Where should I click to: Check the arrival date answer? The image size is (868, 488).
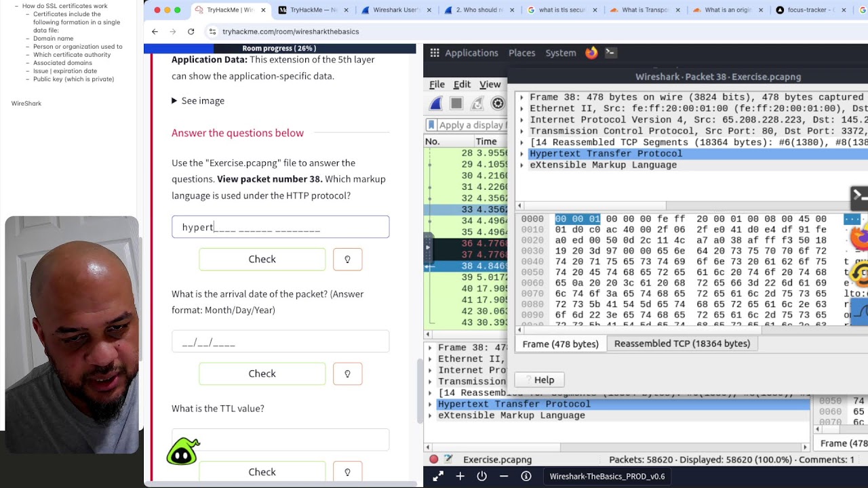pos(262,373)
